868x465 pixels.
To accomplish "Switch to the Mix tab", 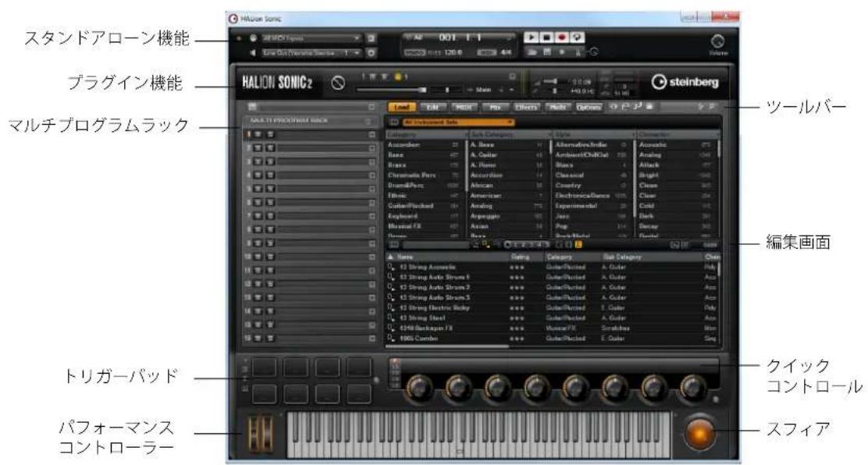I will tap(495, 107).
